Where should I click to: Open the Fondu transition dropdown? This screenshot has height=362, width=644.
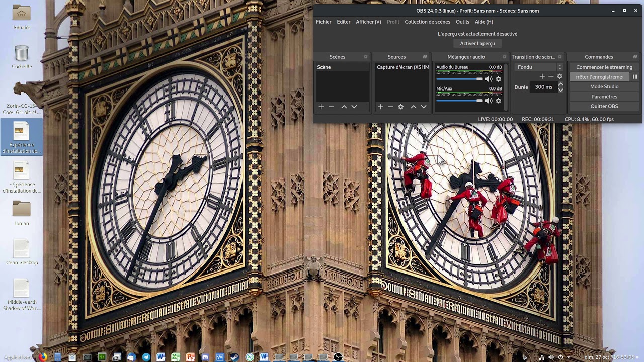click(x=539, y=67)
